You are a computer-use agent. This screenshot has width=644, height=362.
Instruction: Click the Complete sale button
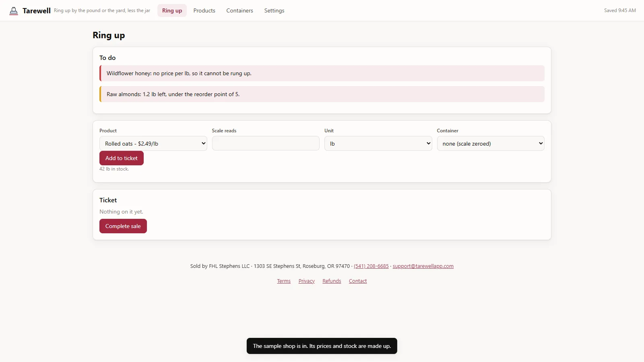click(x=123, y=226)
